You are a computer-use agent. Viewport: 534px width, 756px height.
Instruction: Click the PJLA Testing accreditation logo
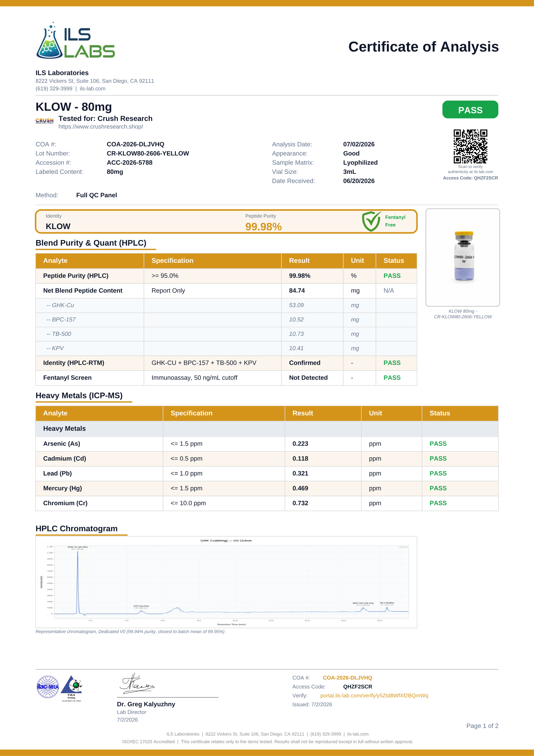[71, 688]
